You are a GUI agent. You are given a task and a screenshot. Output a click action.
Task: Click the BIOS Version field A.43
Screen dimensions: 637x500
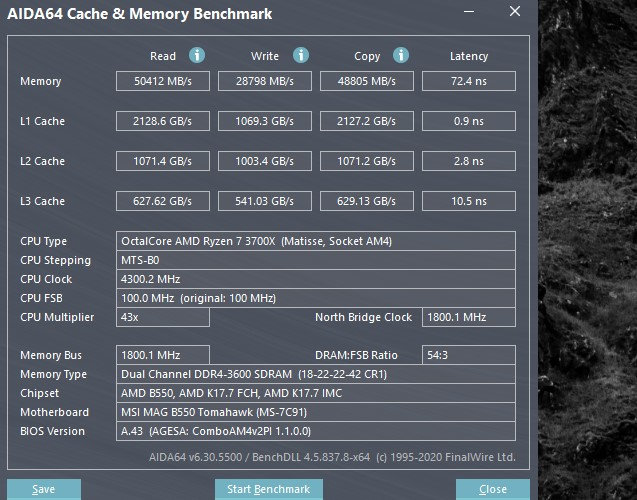[x=316, y=431]
